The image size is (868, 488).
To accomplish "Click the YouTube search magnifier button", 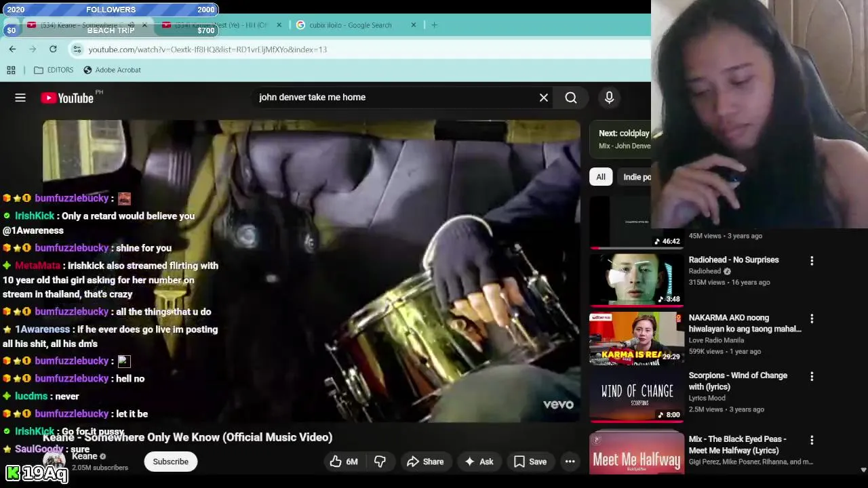I will 571,98.
